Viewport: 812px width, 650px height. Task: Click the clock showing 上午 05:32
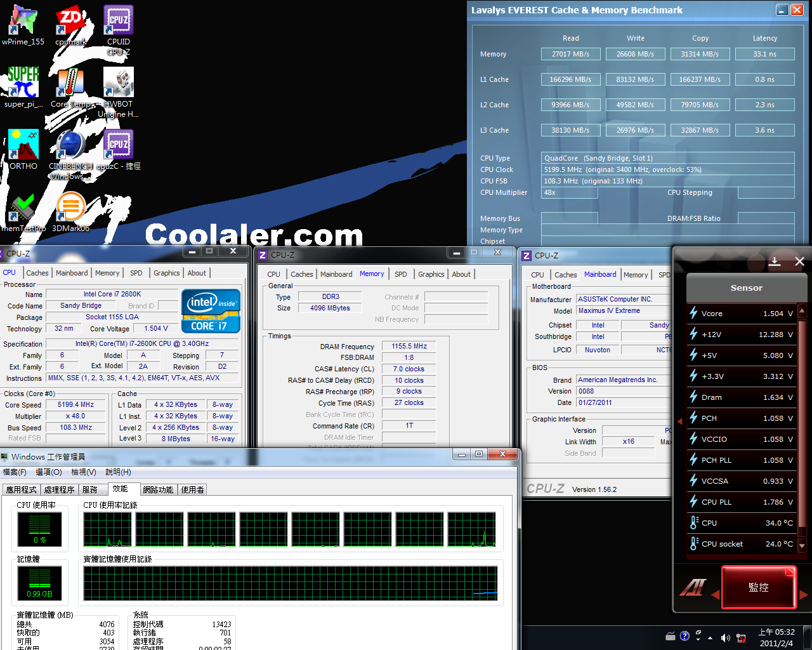coord(776,637)
